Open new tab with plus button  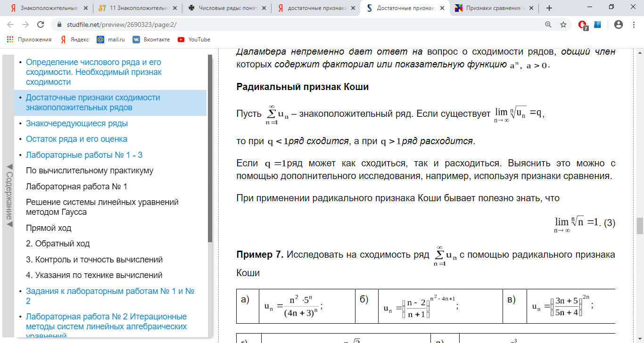coord(549,8)
